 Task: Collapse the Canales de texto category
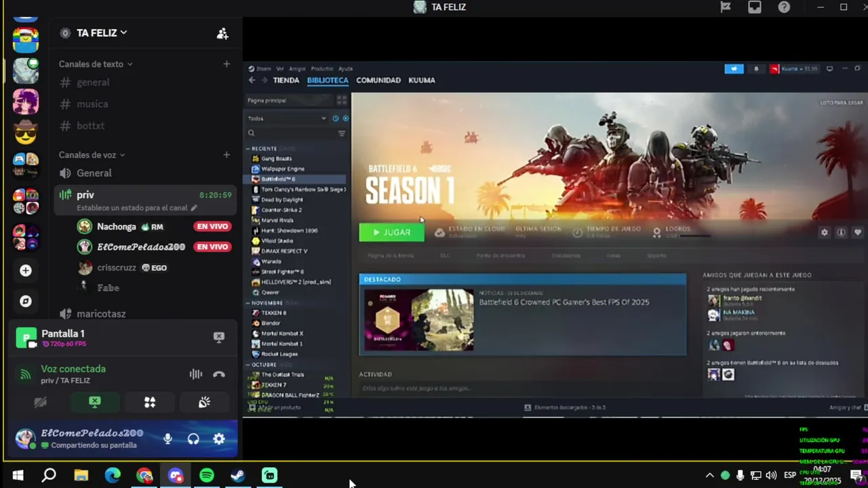(x=96, y=64)
